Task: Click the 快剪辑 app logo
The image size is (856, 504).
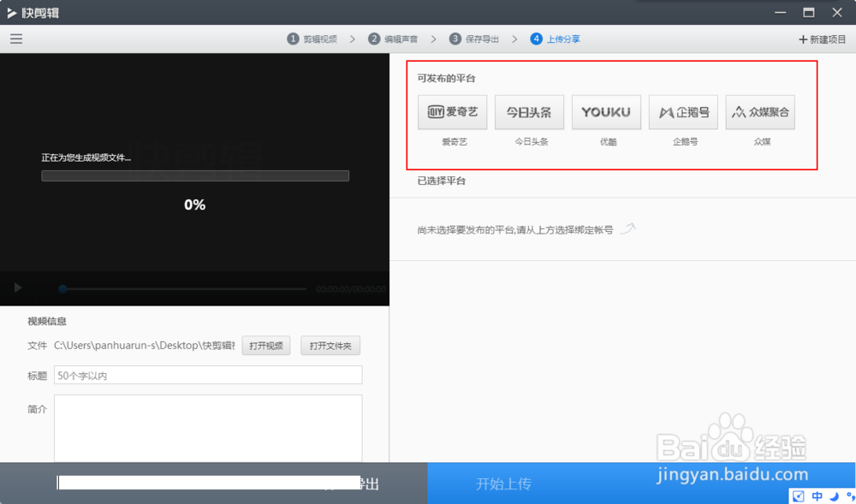Action: point(34,13)
